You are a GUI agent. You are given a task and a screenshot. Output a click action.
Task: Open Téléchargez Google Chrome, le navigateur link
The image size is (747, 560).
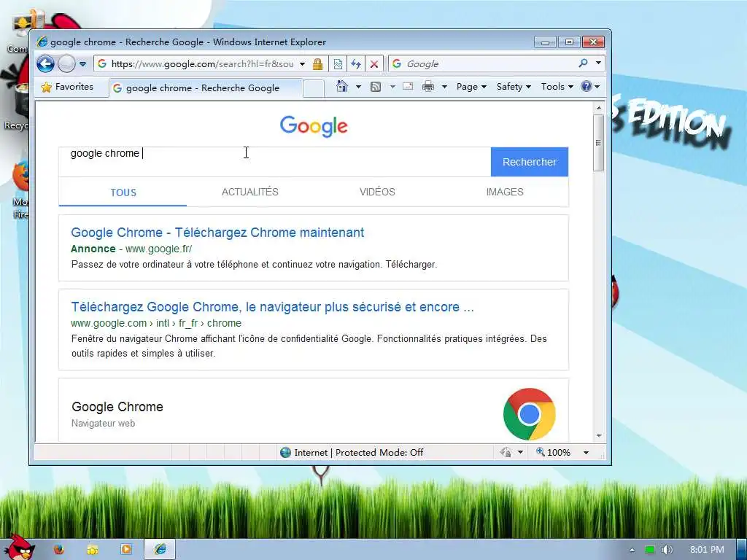pos(273,307)
